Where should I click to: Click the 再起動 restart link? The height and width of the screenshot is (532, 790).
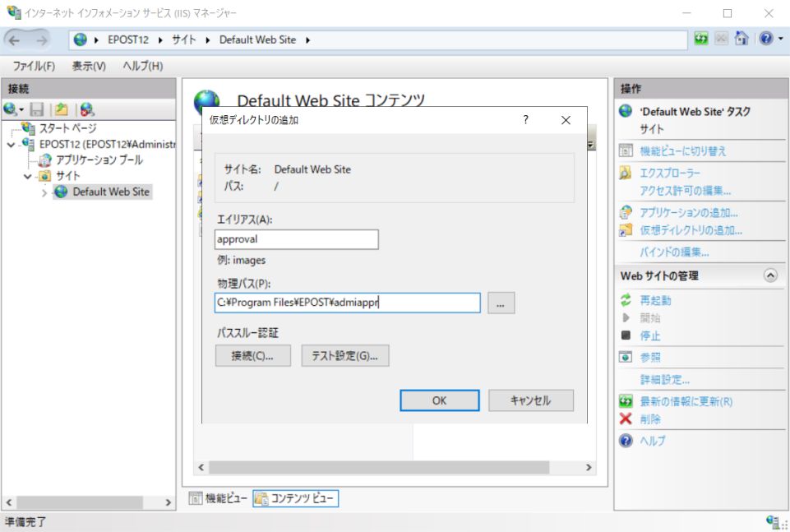tap(655, 301)
